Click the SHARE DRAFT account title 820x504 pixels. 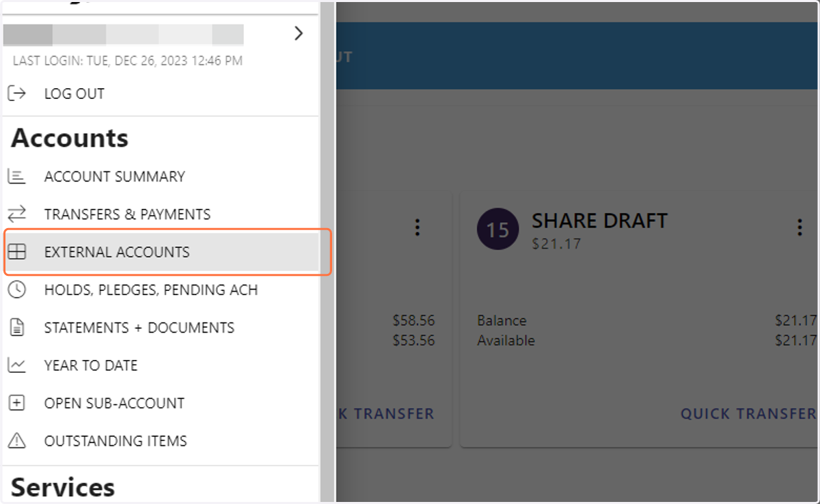point(599,221)
